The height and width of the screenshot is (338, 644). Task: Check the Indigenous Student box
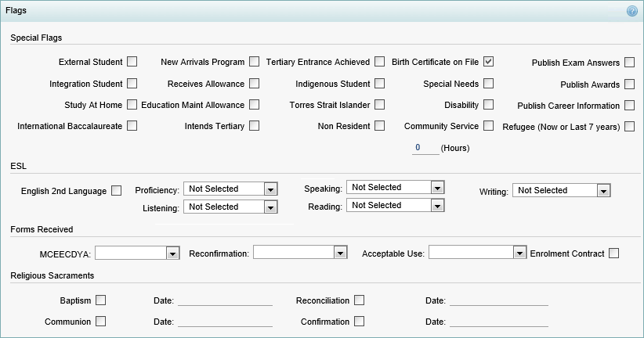coord(379,83)
